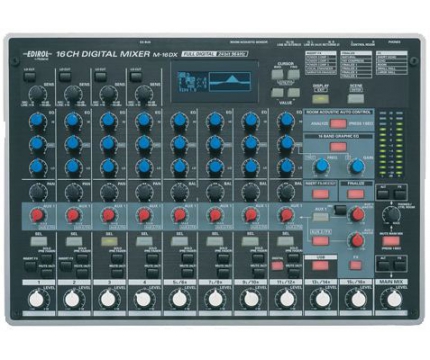The height and width of the screenshot is (360, 430).
Task: Toggle the INSERT FX button on channel 1
Action: (x=30, y=265)
